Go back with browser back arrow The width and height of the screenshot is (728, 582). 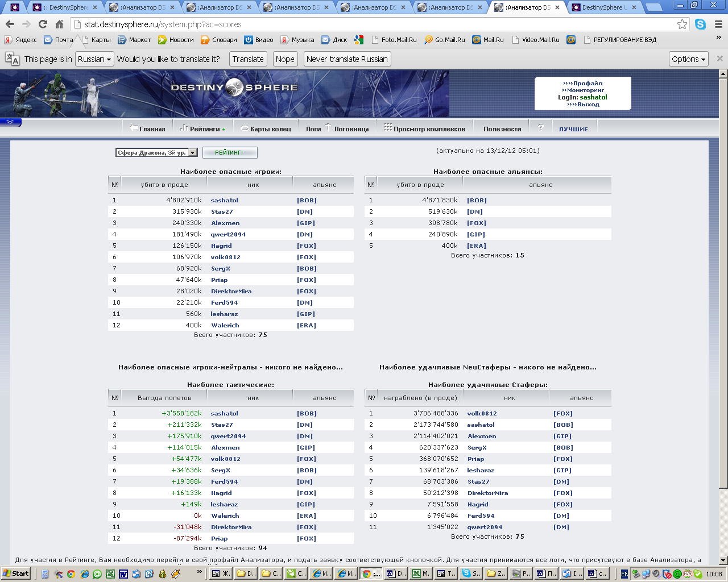(x=10, y=24)
